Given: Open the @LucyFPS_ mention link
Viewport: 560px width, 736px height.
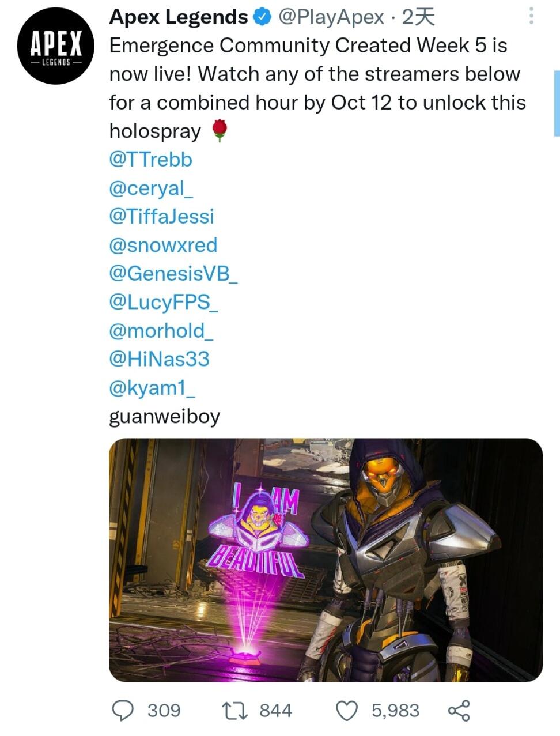Looking at the screenshot, I should point(164,302).
